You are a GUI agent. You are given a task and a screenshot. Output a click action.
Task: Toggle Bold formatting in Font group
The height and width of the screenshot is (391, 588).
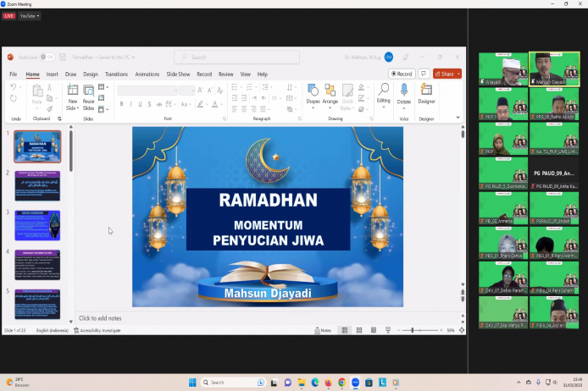pyautogui.click(x=121, y=104)
